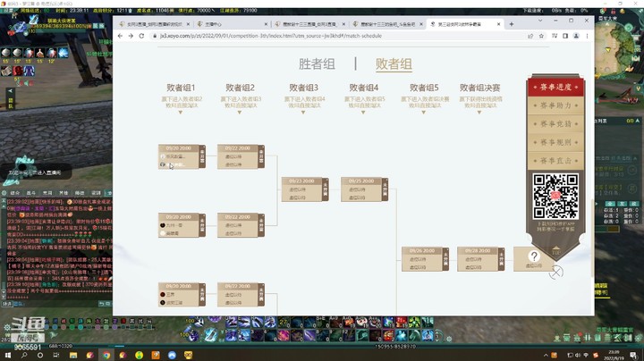Click the question mark winner slot

[x=533, y=259]
